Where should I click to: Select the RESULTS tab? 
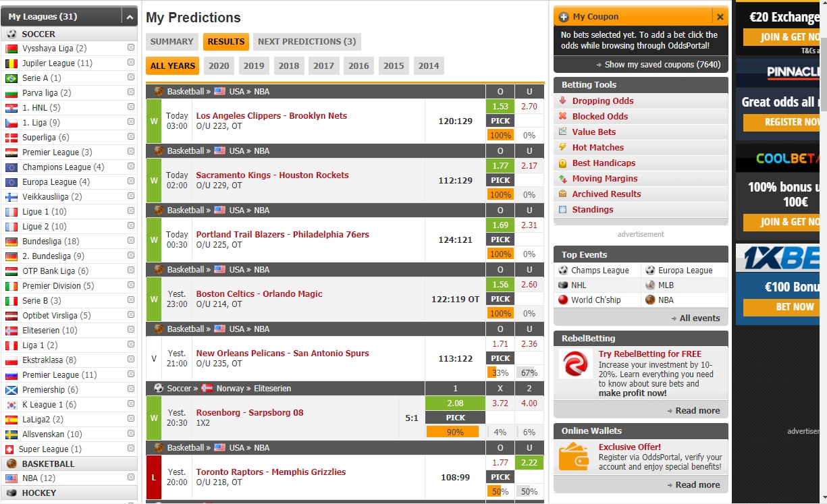(226, 42)
